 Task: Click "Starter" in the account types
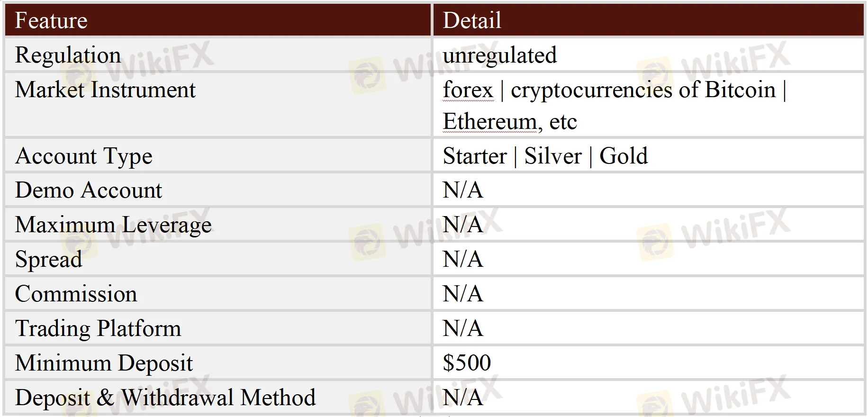(x=474, y=156)
